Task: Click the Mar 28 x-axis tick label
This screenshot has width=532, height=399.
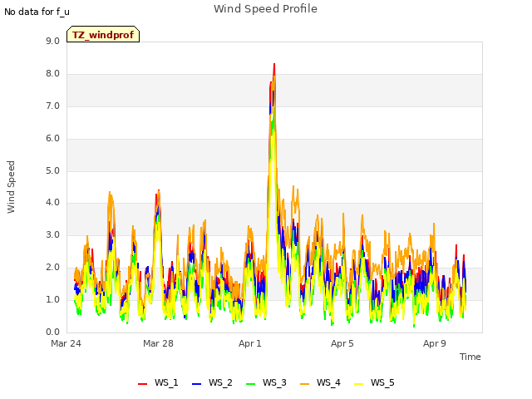Action: coord(158,343)
